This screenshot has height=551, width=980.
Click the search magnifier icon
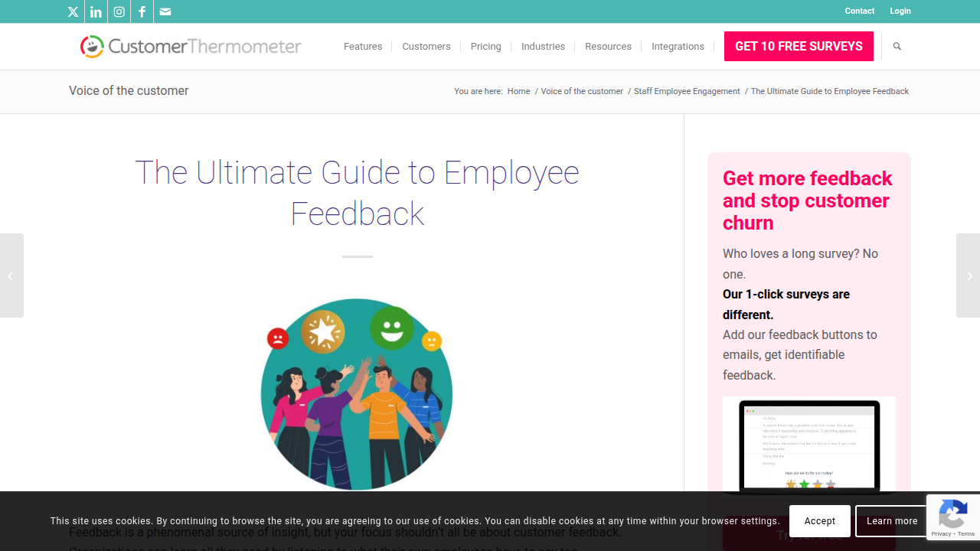pos(897,47)
